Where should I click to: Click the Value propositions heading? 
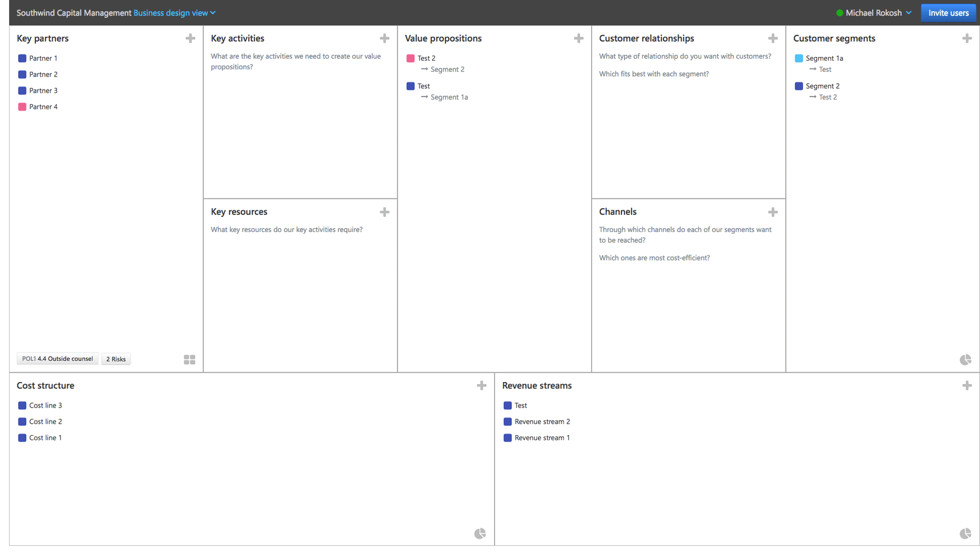coord(443,38)
